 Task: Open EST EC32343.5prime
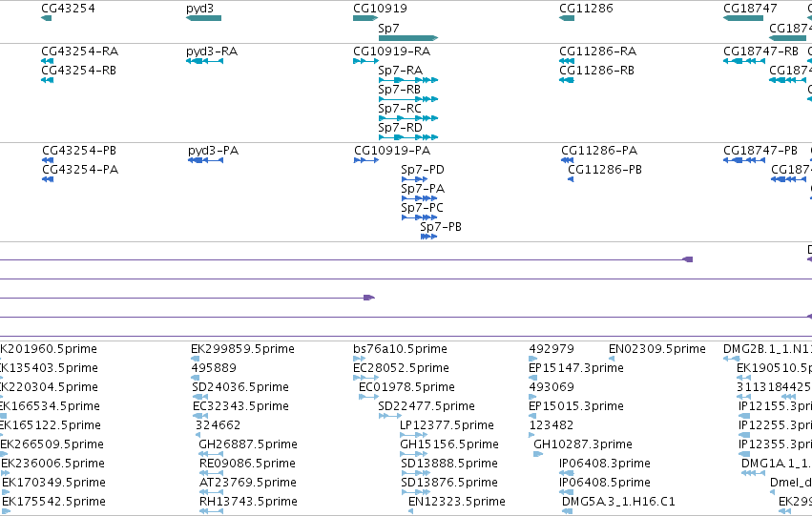click(199, 416)
